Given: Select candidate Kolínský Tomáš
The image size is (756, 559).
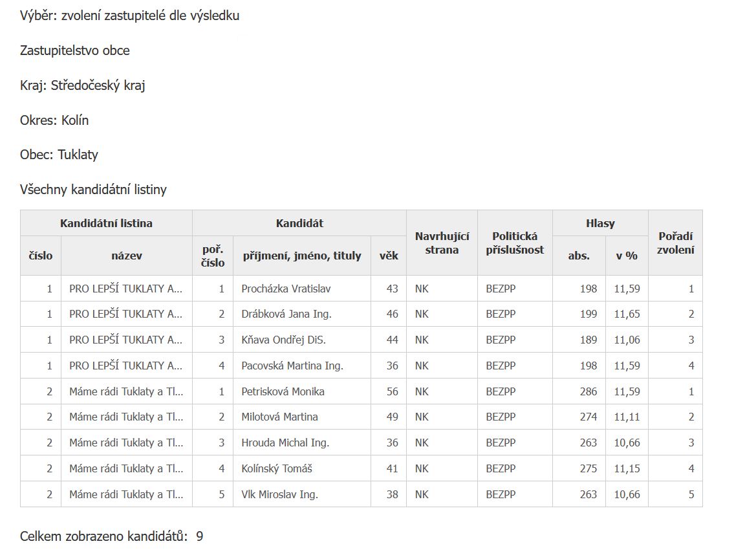Looking at the screenshot, I should 276,468.
